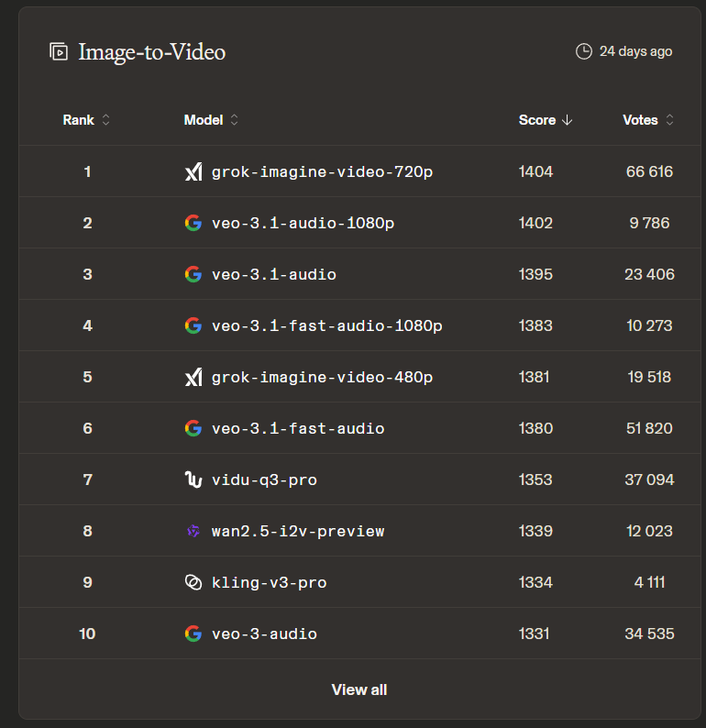This screenshot has width=706, height=728.
Task: Select the rank 6 model name veo-3.1-fast-audio
Action: [x=298, y=428]
